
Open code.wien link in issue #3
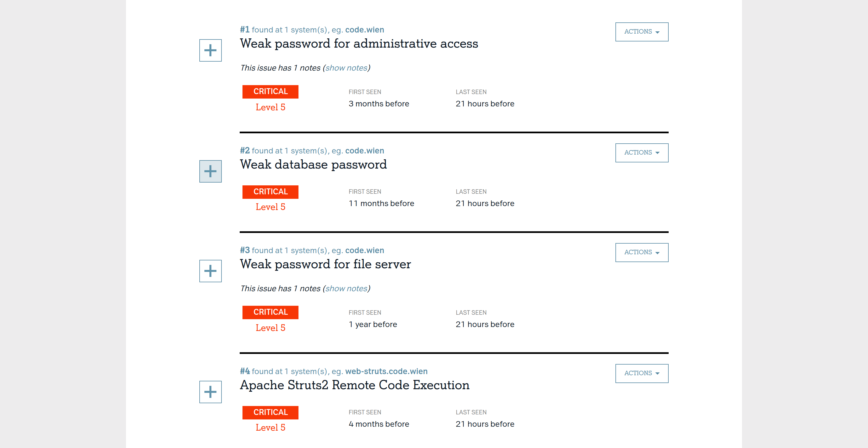pos(364,251)
